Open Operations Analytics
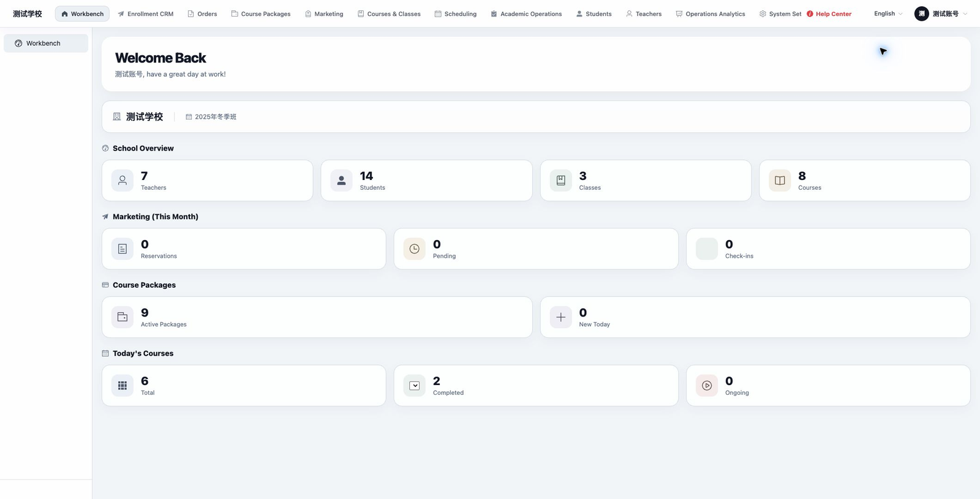The image size is (980, 499). (710, 13)
